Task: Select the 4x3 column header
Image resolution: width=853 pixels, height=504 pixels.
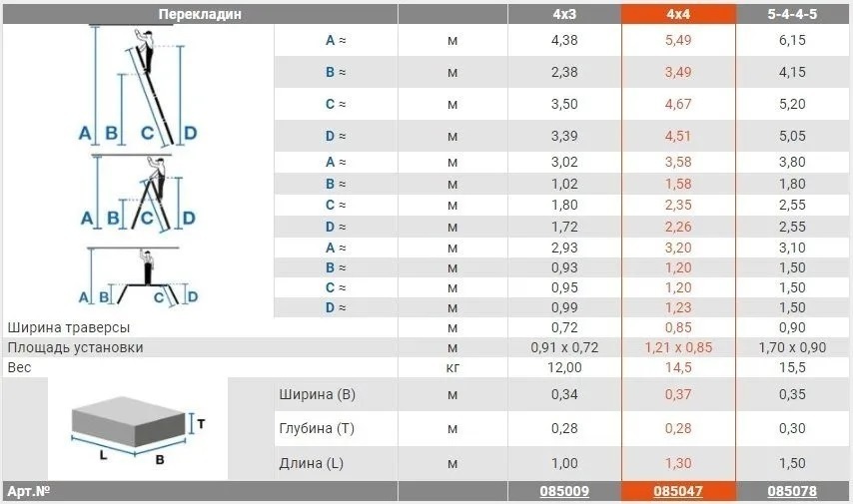Action: (564, 14)
